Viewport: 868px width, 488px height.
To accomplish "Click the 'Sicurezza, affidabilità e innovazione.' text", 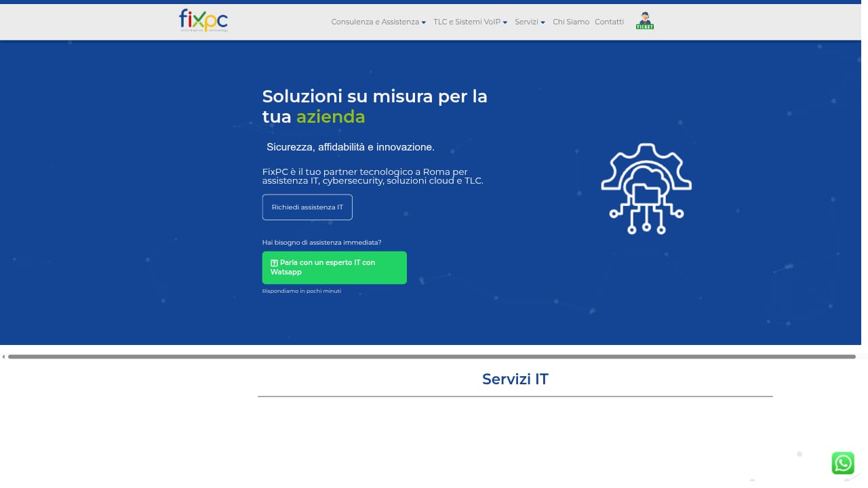I will click(351, 147).
